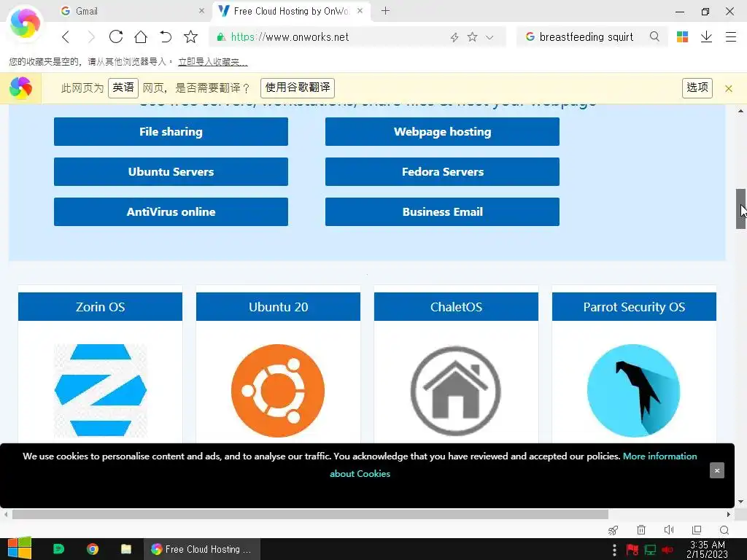This screenshot has height=560, width=747.
Task: Click the Parrot Security OS header
Action: pyautogui.click(x=634, y=307)
